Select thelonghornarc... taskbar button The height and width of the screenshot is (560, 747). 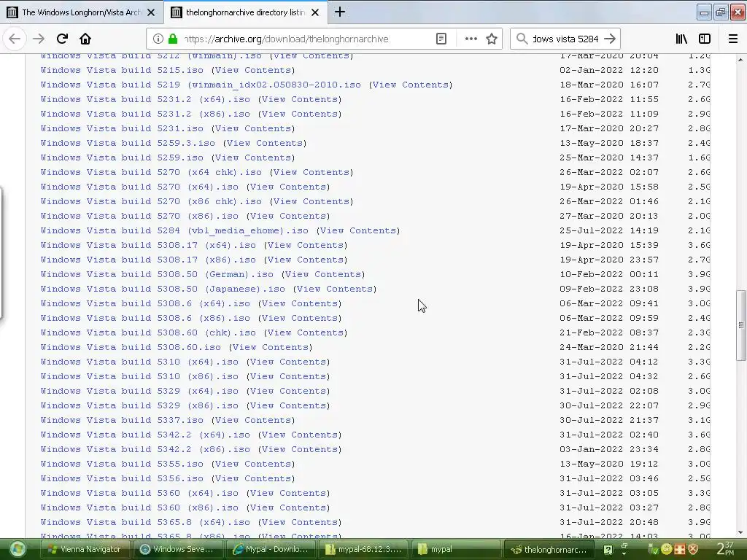(x=549, y=549)
